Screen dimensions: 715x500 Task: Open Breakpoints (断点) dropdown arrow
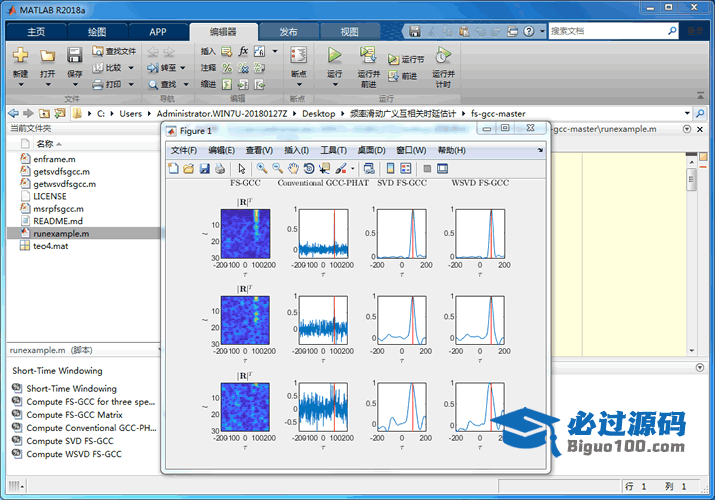pyautogui.click(x=299, y=84)
